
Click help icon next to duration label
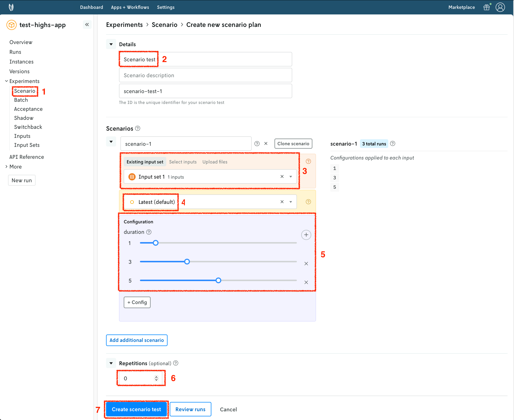point(149,232)
